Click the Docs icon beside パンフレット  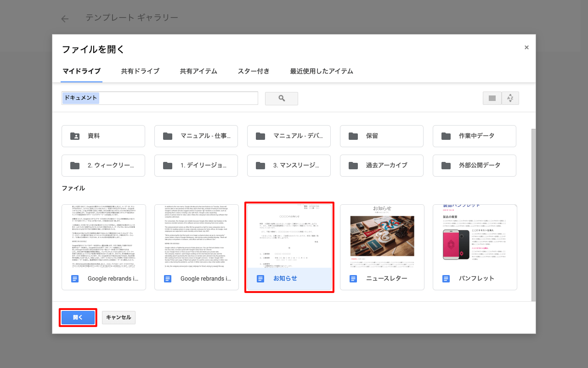point(446,279)
